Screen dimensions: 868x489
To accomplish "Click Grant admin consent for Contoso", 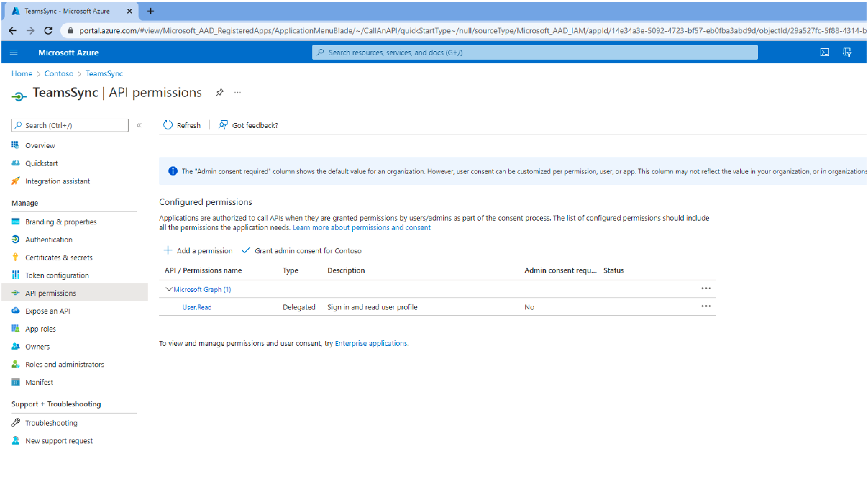I will pyautogui.click(x=302, y=251).
